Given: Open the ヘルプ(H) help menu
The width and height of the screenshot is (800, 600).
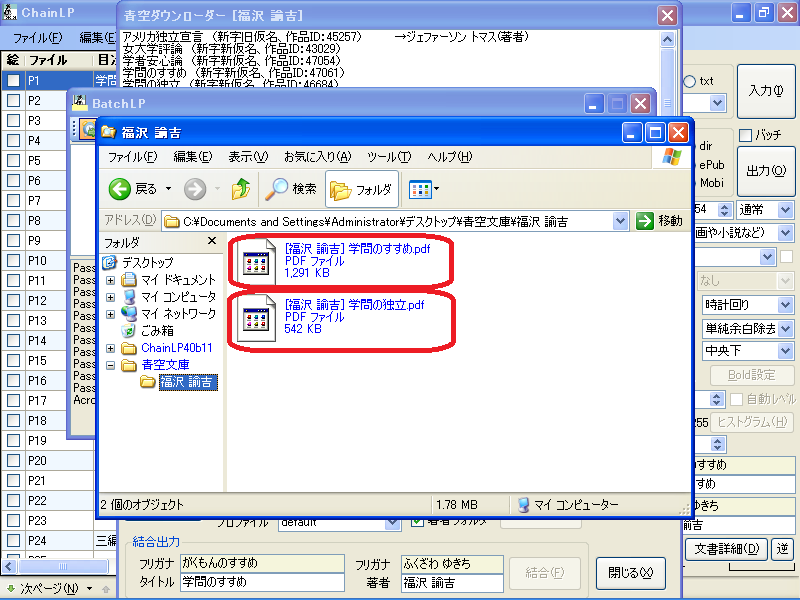Looking at the screenshot, I should click(449, 157).
